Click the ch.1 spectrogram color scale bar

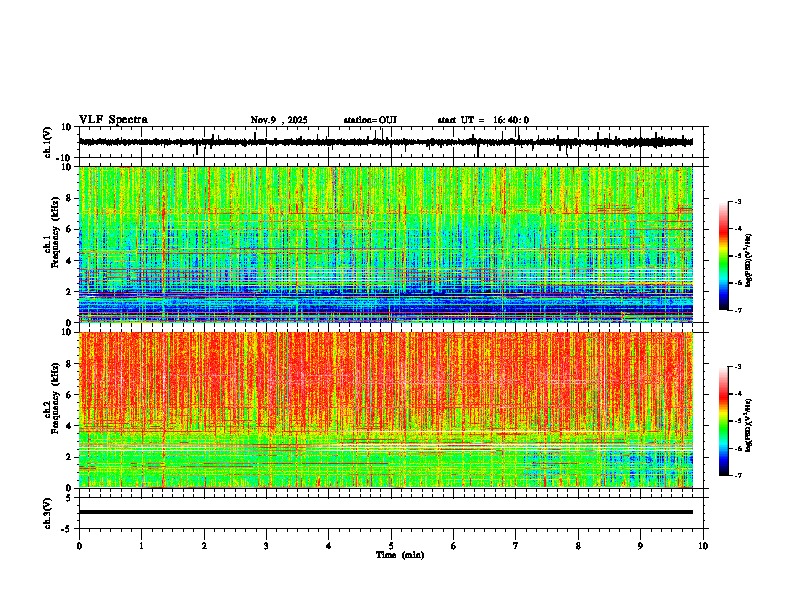[723, 256]
